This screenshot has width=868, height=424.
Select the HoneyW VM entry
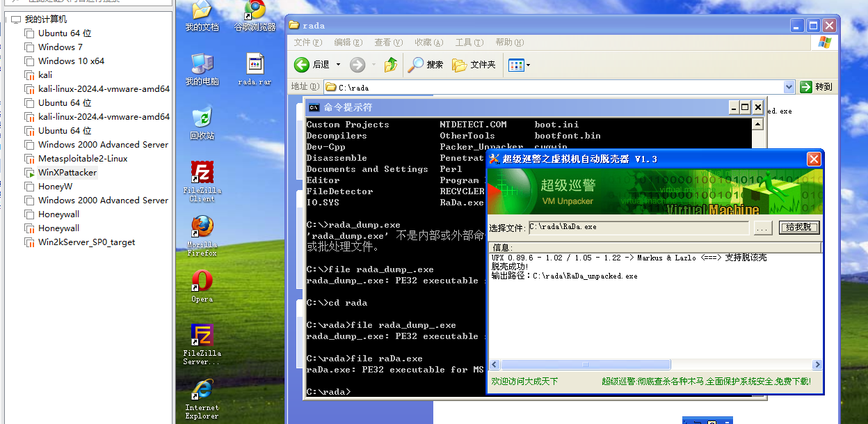tap(55, 187)
